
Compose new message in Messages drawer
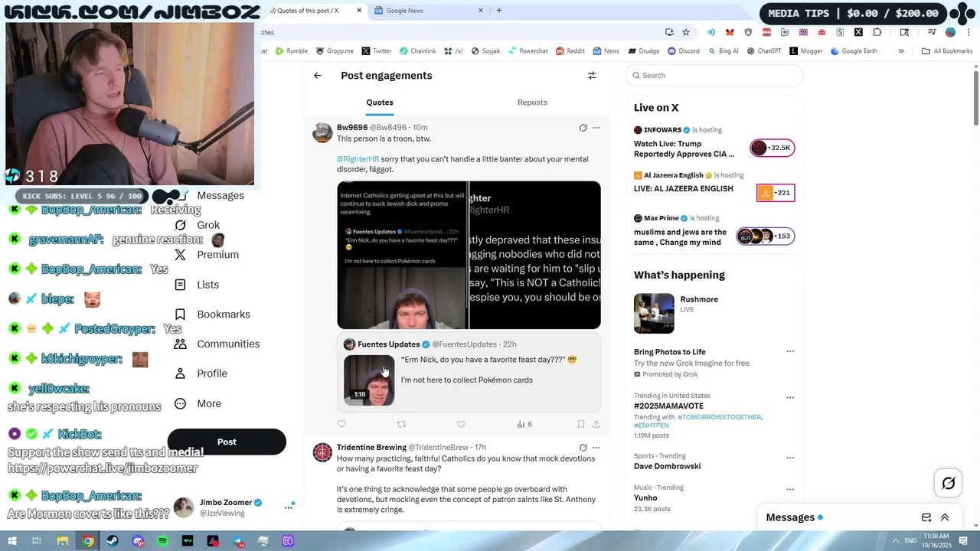tap(926, 517)
